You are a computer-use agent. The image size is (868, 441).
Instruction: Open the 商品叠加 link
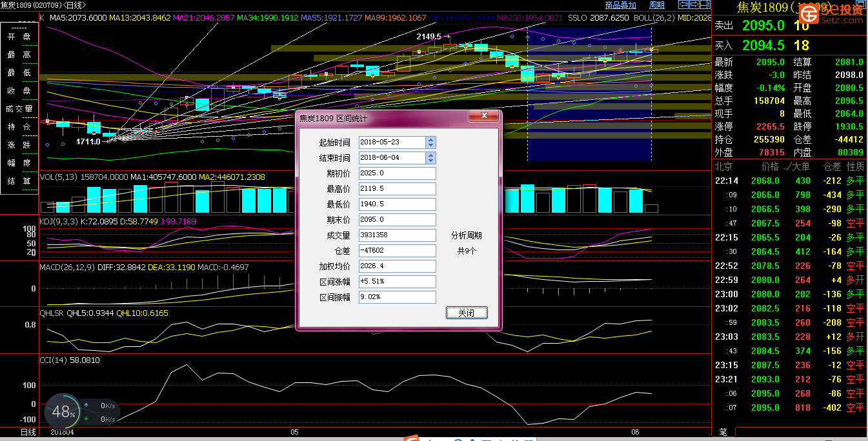coord(621,5)
